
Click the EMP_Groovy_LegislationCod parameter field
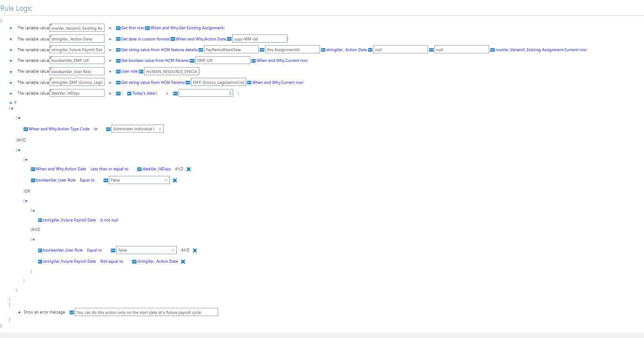coord(219,82)
